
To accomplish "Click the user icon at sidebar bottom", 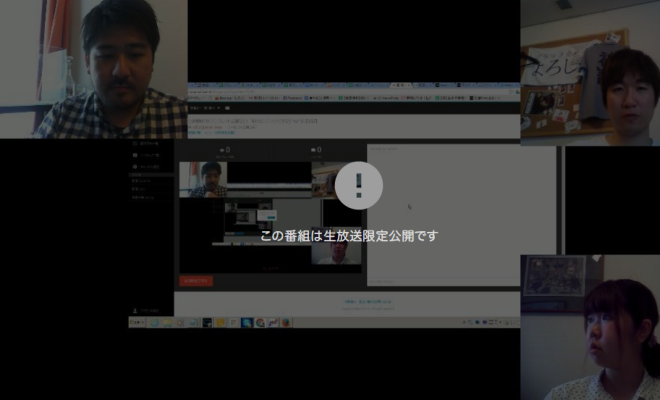I will click(x=136, y=311).
